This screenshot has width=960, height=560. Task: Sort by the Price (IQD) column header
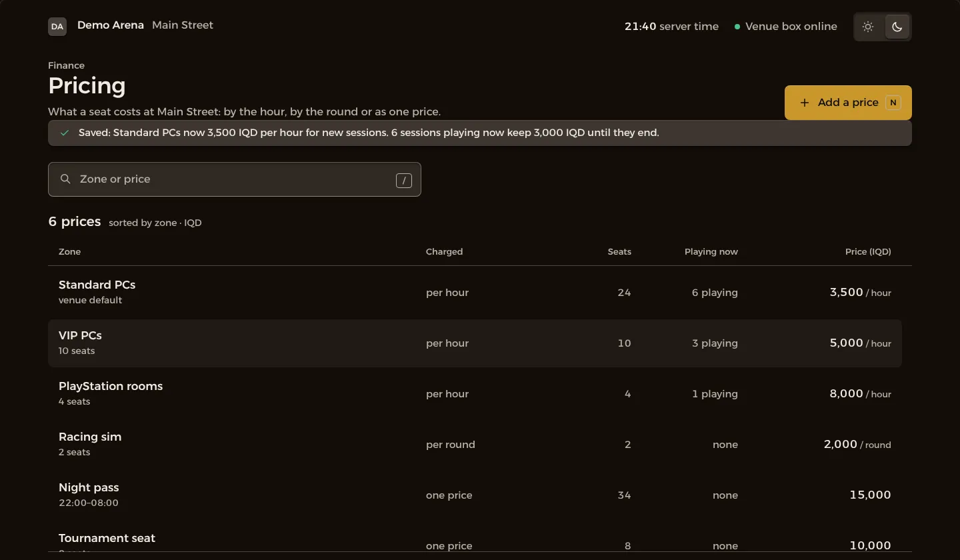coord(868,251)
